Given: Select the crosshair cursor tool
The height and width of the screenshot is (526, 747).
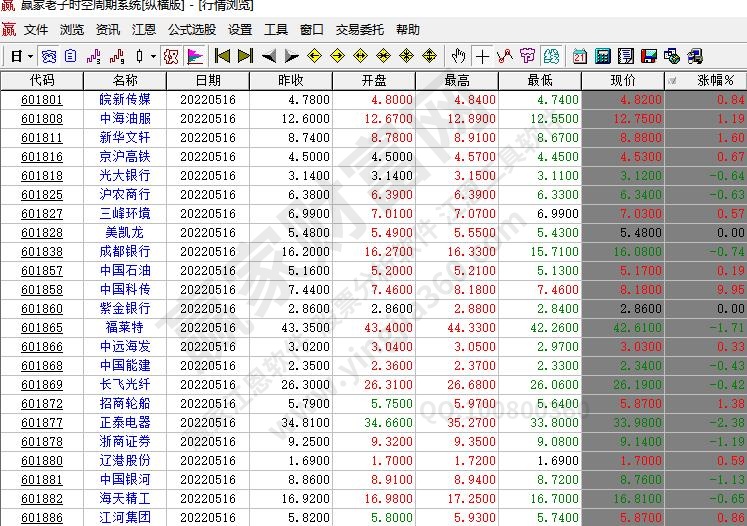Looking at the screenshot, I should (x=483, y=56).
